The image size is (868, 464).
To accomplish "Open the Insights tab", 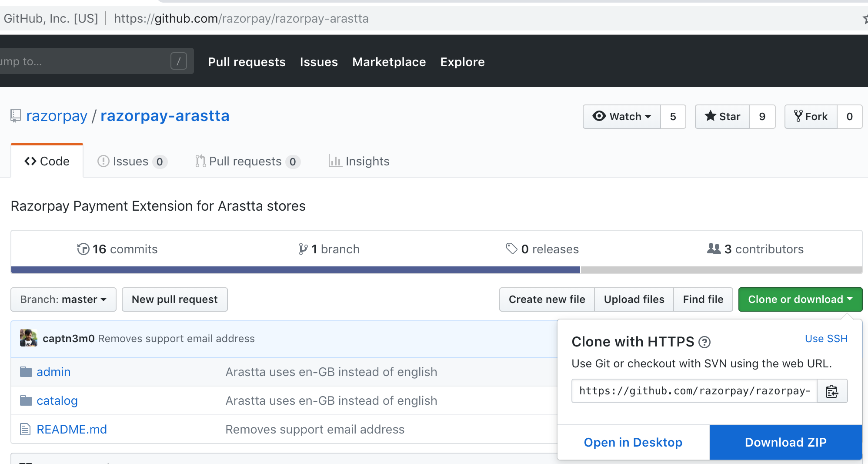I will 359,161.
